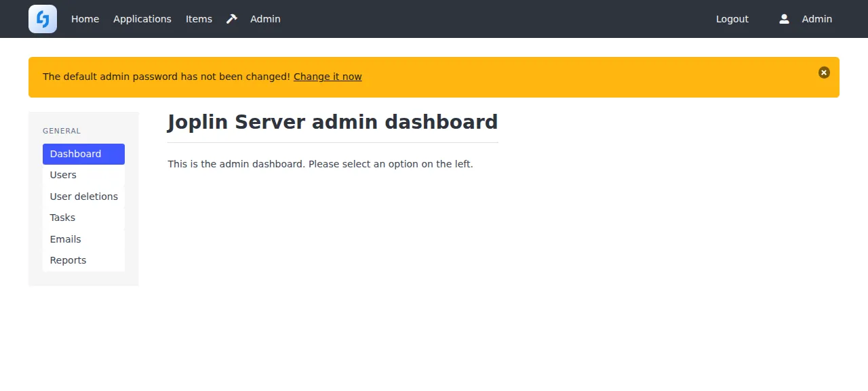Click the 'default admin password has not been changed' message

tap(166, 77)
